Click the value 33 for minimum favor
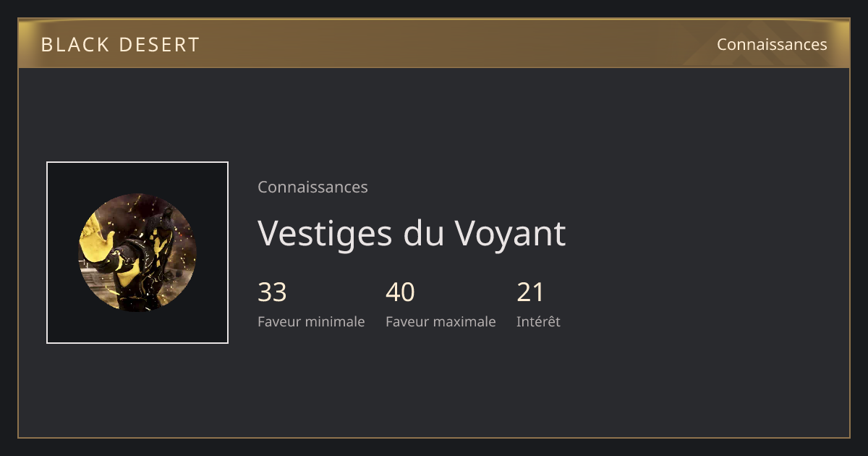This screenshot has height=456, width=868. coord(272,292)
